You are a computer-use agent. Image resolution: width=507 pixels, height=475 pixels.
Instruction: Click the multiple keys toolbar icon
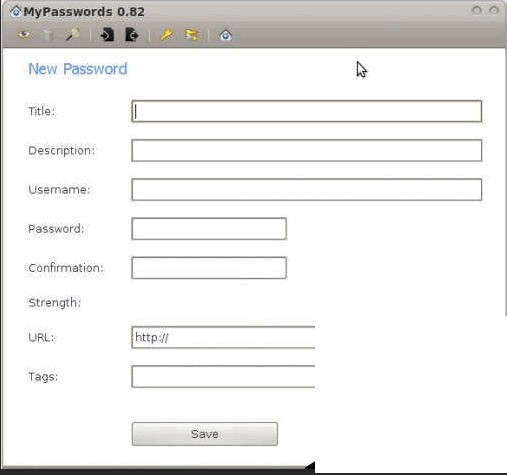(x=191, y=35)
